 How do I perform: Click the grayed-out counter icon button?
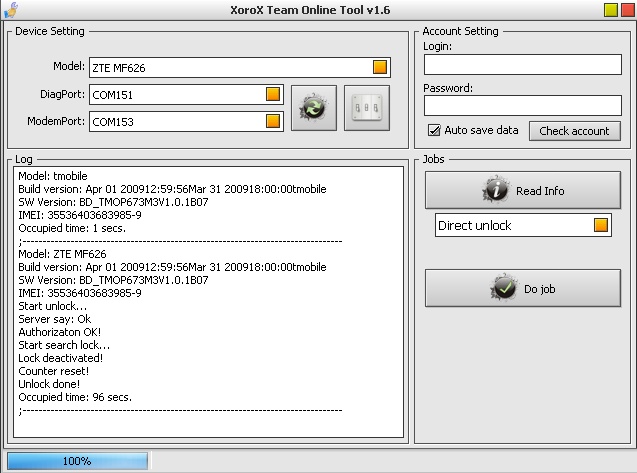click(366, 109)
